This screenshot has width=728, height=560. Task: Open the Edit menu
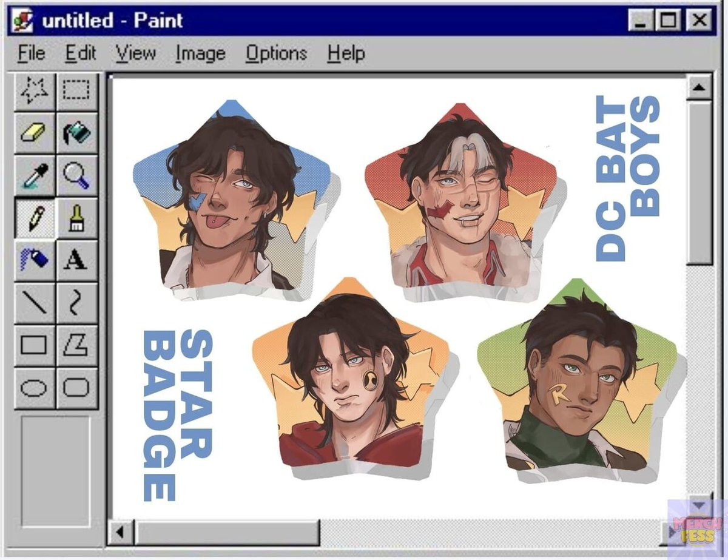[x=81, y=53]
